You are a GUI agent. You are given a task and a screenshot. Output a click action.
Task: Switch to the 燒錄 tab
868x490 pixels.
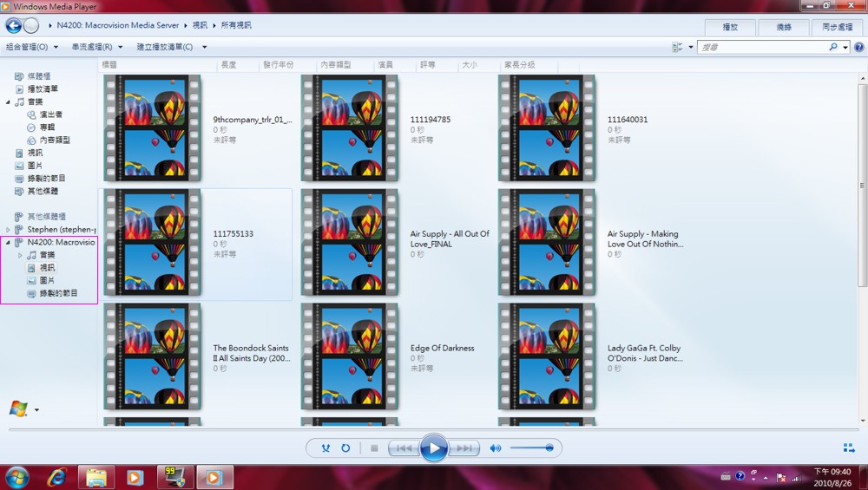click(x=784, y=27)
